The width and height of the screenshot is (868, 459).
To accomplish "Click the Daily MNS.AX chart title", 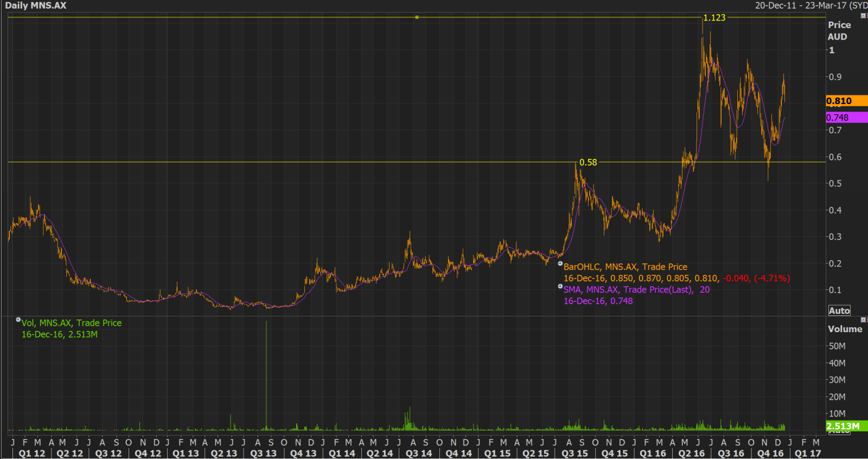I will [36, 5].
